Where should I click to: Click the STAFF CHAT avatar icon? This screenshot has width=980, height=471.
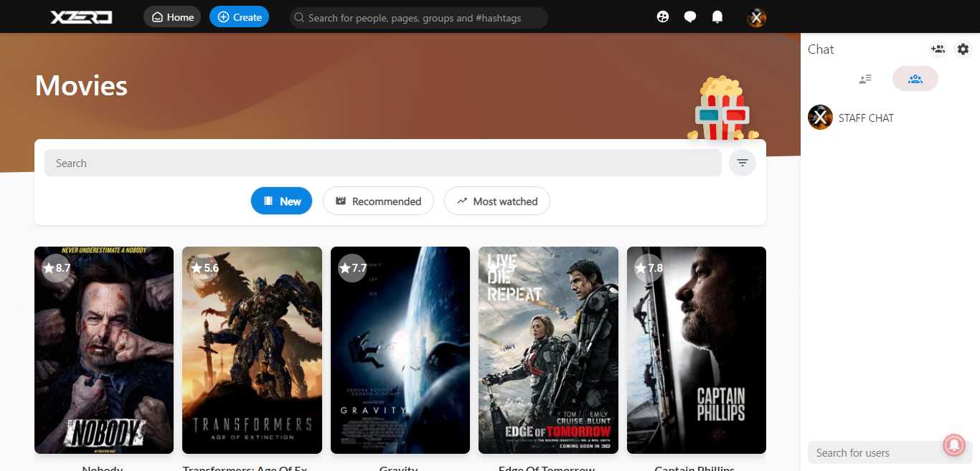pos(820,118)
